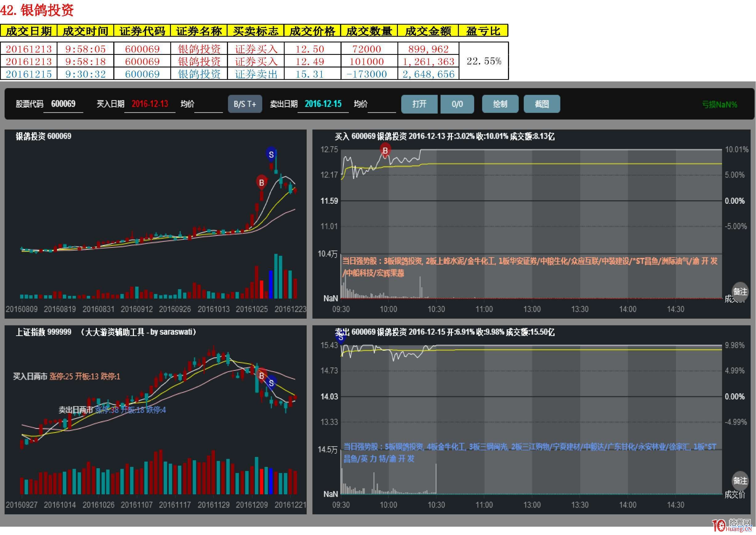756x535 pixels.
Task: Click the time cell 9:58:05
Action: (85, 49)
